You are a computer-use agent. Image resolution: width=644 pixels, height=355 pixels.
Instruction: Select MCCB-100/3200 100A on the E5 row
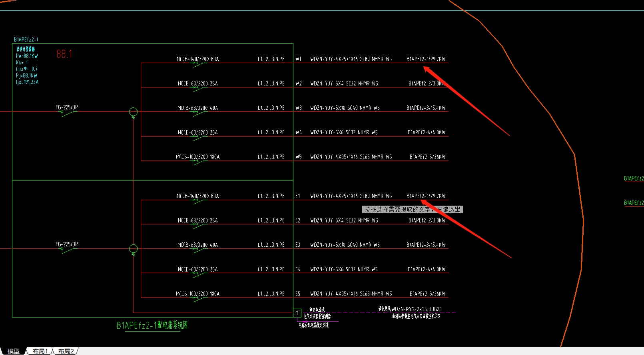coord(198,294)
